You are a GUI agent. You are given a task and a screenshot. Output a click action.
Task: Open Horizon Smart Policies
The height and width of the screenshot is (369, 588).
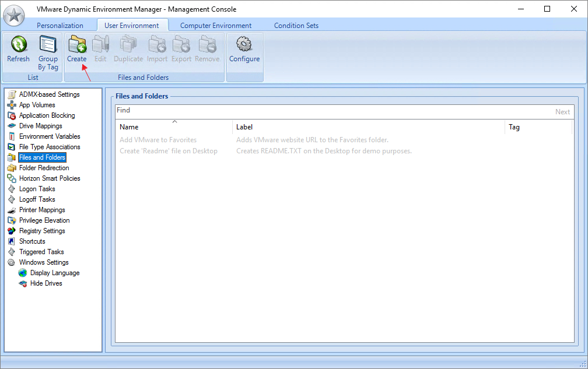tap(48, 178)
